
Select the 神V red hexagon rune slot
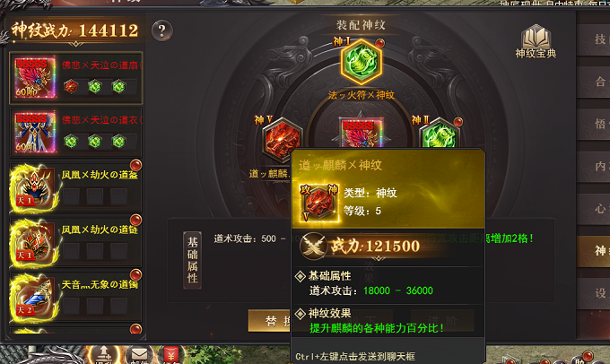[x=281, y=140]
